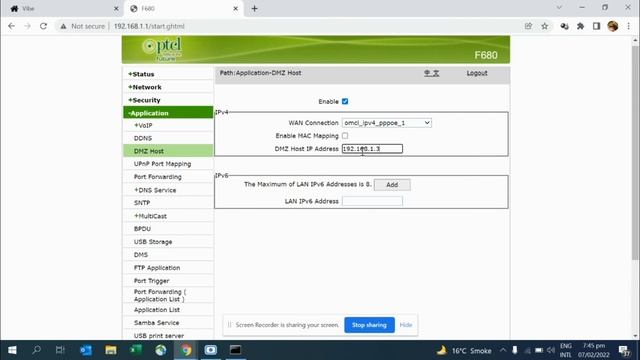The width and height of the screenshot is (640, 360).
Task: Open the Chrome three-dot menu
Action: click(629, 26)
